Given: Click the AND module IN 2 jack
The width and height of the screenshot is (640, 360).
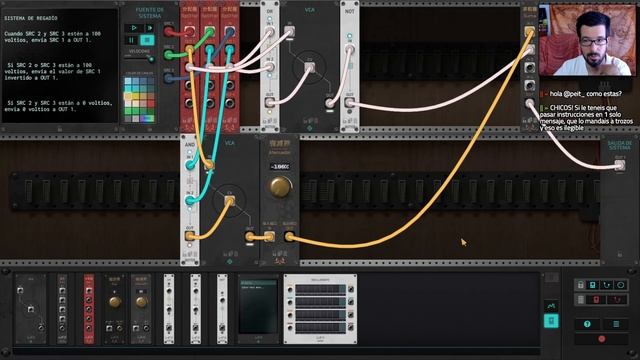Looking at the screenshot, I should [x=190, y=200].
